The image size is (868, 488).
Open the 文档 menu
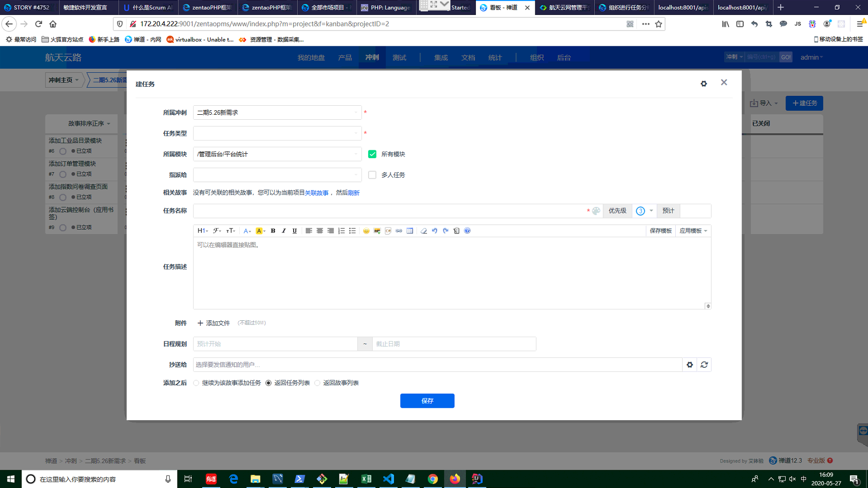click(468, 57)
